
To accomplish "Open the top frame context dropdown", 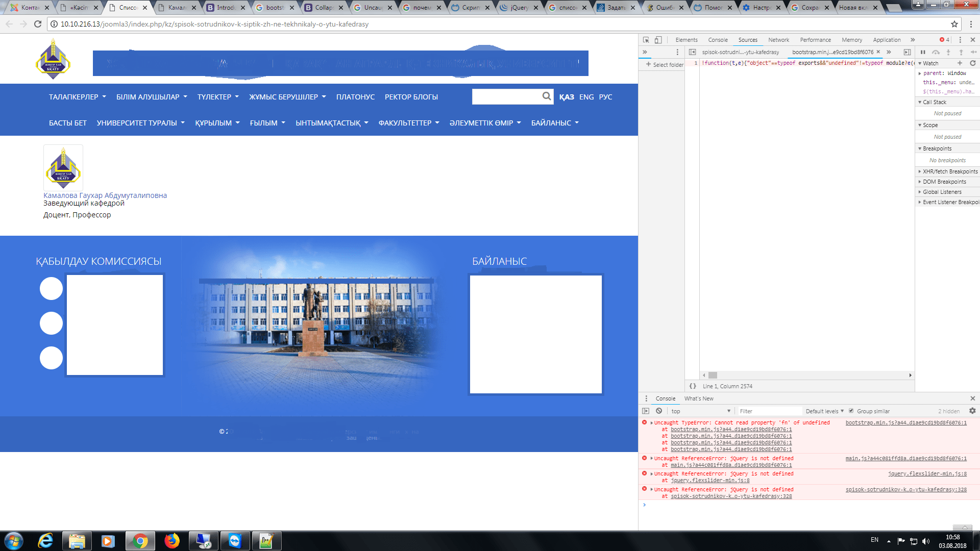I will (699, 411).
